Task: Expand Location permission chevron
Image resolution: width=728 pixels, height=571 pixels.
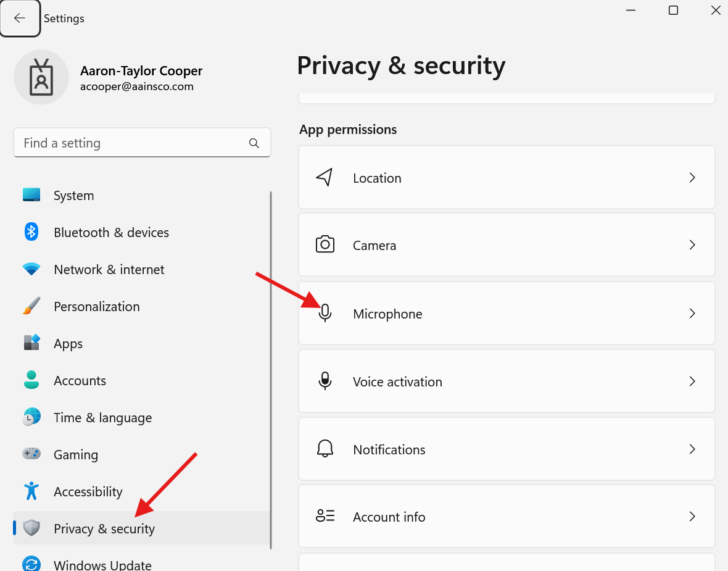Action: (x=692, y=178)
